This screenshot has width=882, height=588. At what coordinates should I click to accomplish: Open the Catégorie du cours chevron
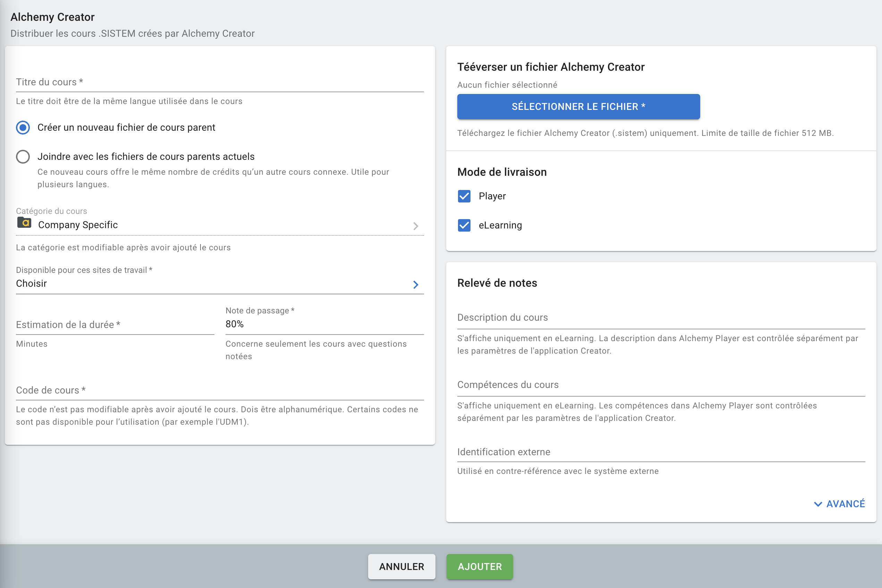point(415,226)
